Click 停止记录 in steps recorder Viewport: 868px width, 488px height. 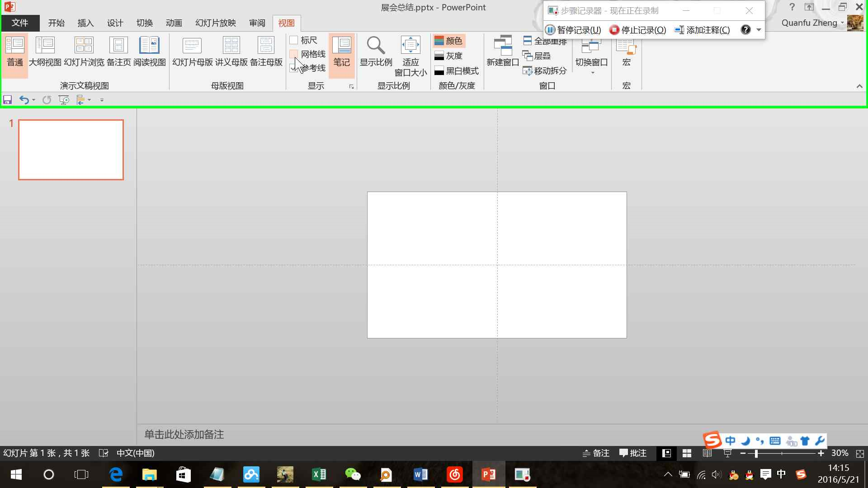[638, 30]
